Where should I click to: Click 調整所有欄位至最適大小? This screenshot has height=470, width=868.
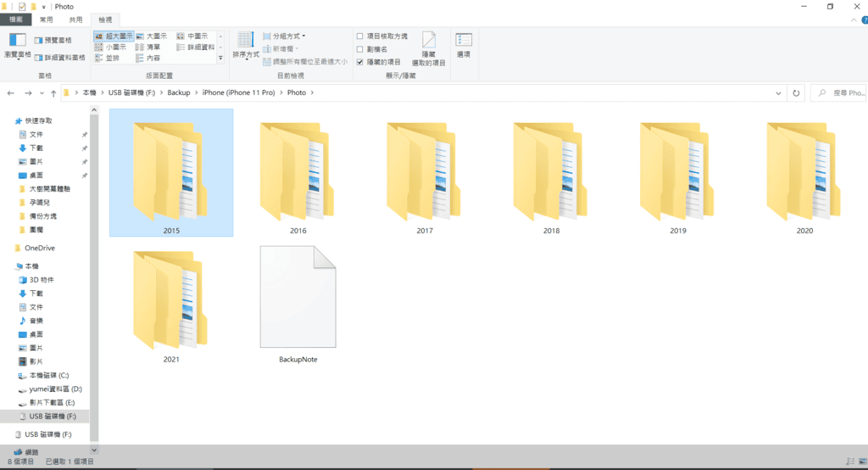click(305, 62)
